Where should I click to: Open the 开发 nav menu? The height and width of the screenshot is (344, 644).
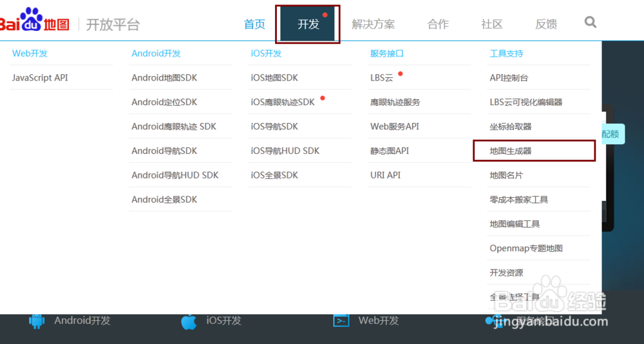308,24
